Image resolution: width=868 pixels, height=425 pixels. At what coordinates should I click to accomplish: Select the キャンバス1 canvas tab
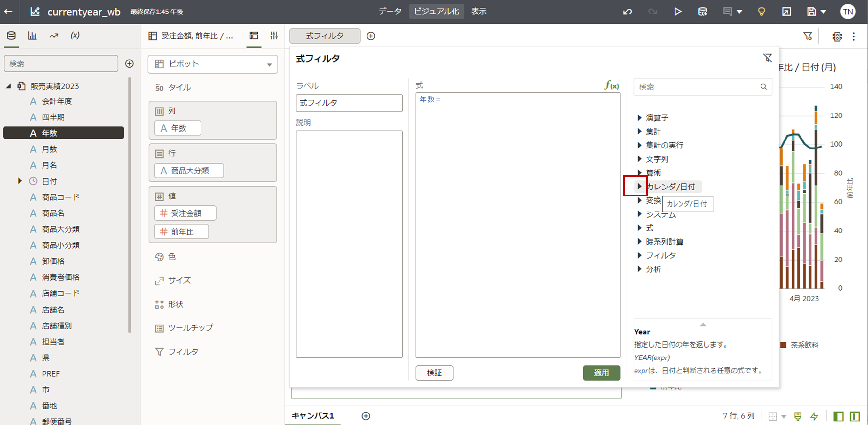point(312,415)
